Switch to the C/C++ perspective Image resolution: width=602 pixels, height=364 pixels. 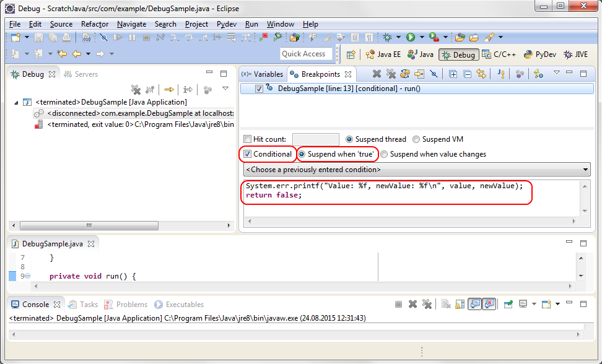click(499, 54)
